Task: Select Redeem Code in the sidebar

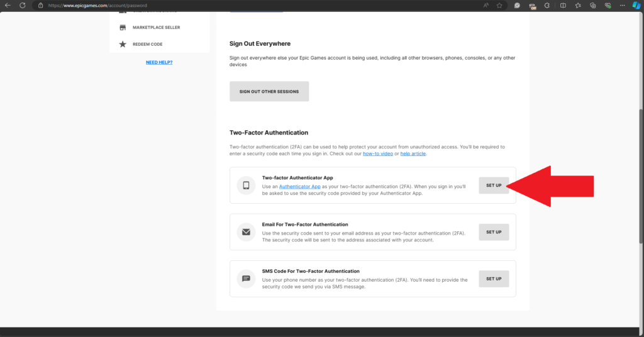Action: [147, 44]
